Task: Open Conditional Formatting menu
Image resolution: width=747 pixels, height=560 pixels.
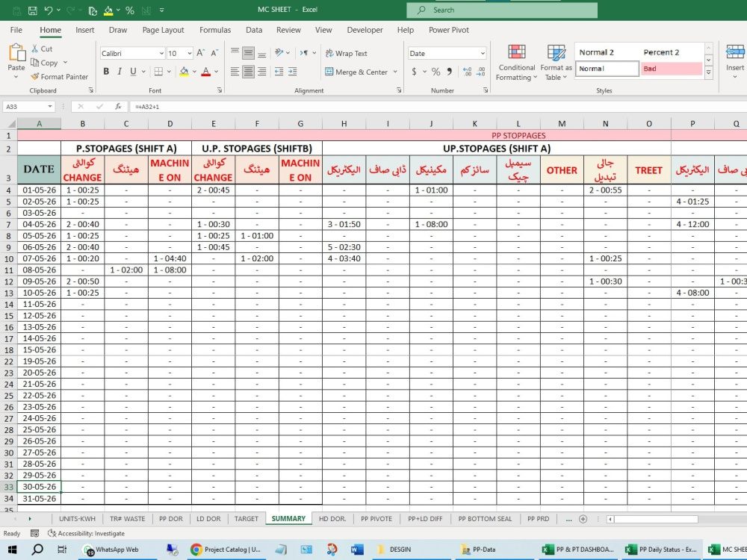Action: pyautogui.click(x=516, y=63)
